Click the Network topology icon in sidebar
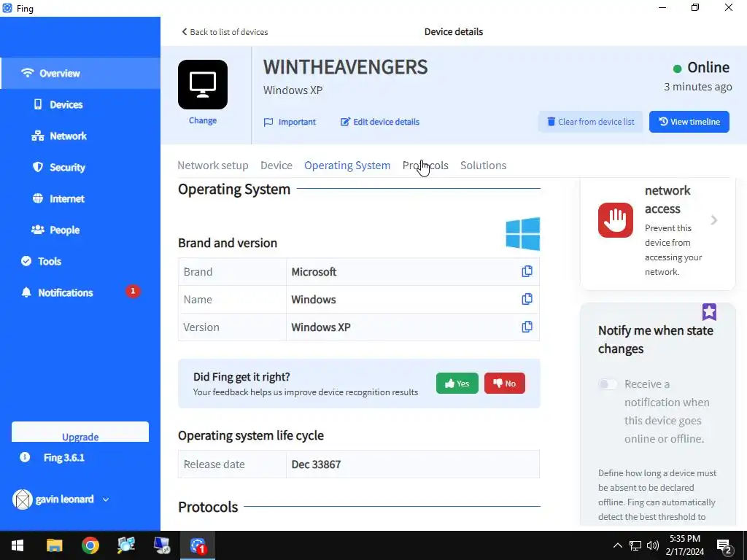This screenshot has height=560, width=747. [38, 136]
